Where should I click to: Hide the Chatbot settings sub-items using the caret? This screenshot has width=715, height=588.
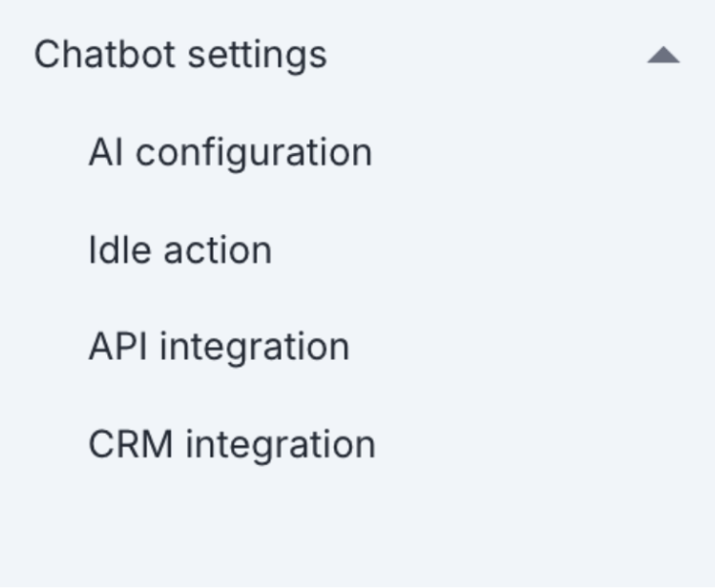point(662,56)
